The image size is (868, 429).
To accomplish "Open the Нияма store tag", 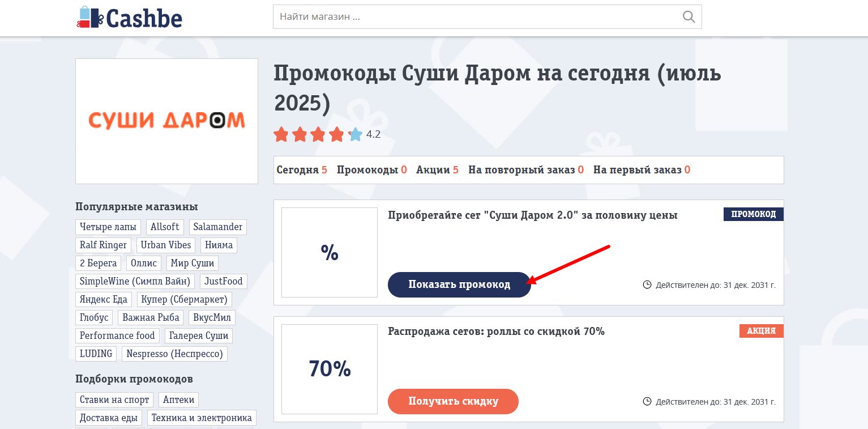I will pos(219,245).
